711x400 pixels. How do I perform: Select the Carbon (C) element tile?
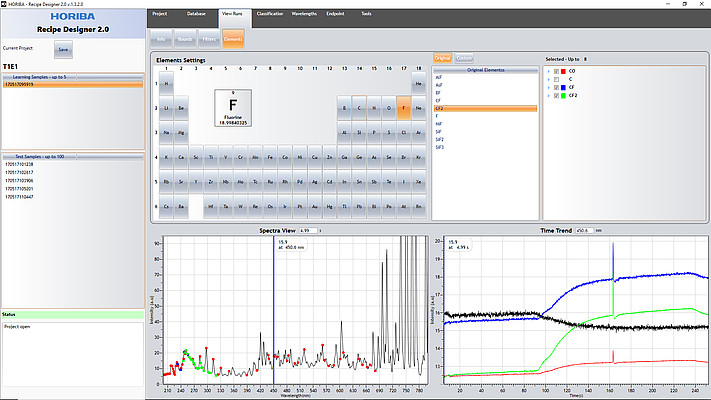tap(359, 107)
